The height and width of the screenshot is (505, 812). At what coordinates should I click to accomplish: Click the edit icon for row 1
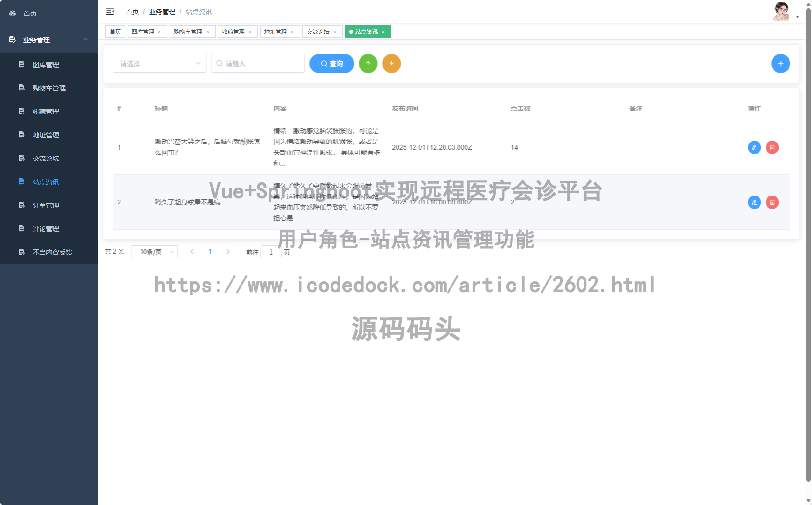pyautogui.click(x=754, y=147)
